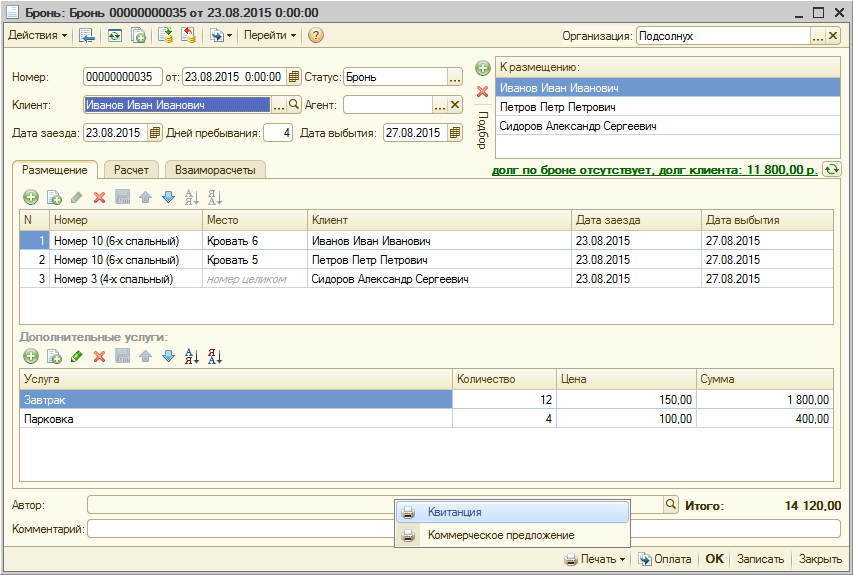Viewport: 853px width, 575px height.
Task: Sort the placement table descending
Action: click(215, 197)
